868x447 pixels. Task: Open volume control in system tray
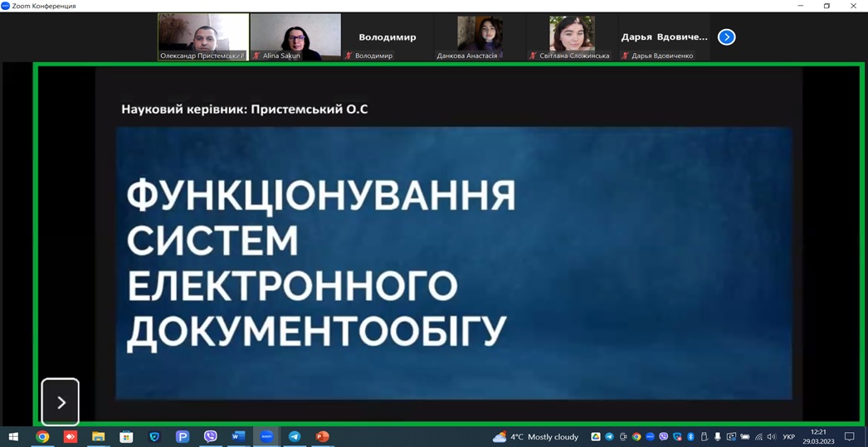771,437
